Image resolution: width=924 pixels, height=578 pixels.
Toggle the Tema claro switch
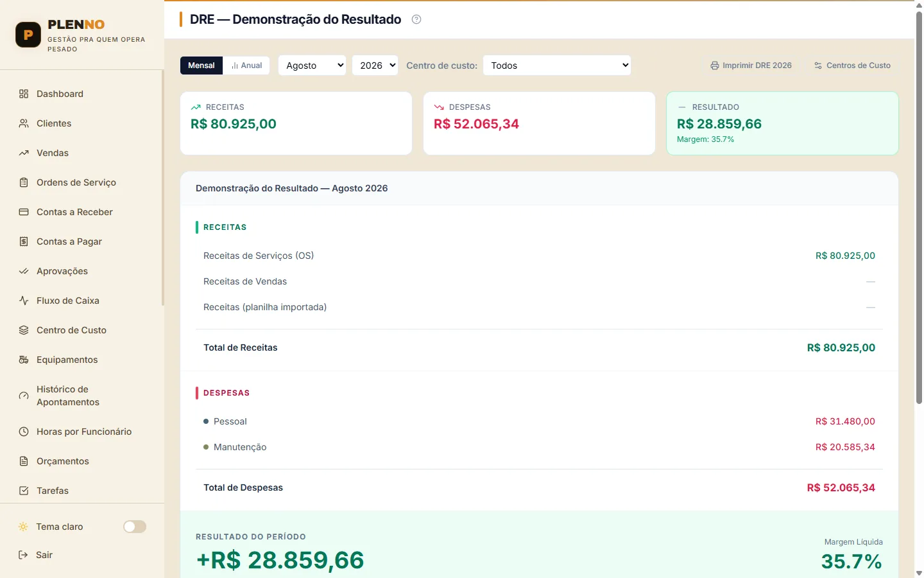click(x=135, y=527)
